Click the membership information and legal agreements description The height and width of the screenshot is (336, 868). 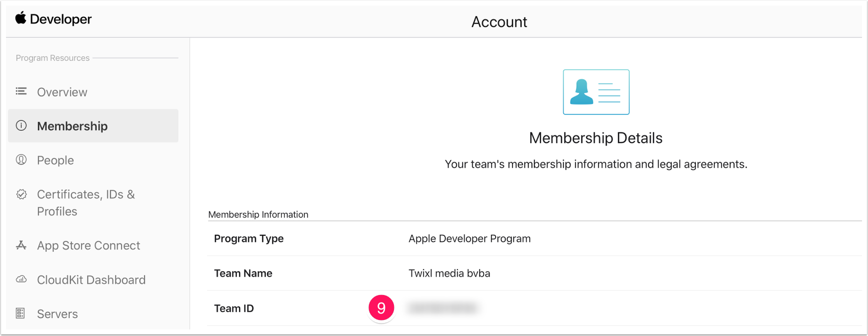coord(596,164)
